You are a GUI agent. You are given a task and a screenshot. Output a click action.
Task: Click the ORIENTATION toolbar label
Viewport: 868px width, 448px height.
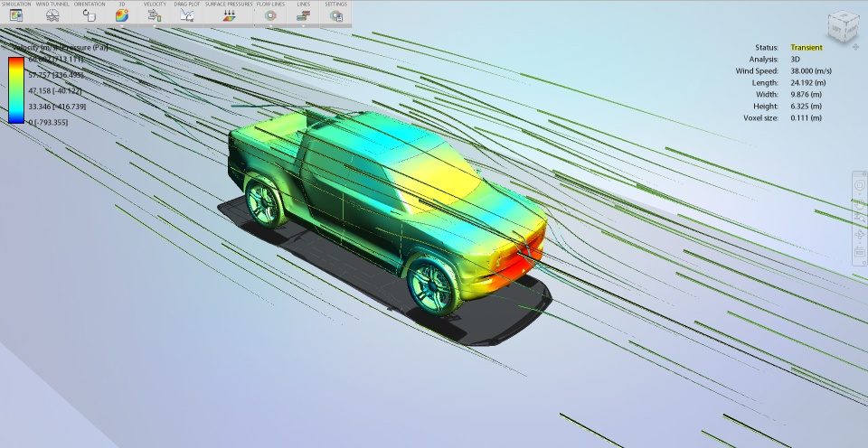click(90, 4)
